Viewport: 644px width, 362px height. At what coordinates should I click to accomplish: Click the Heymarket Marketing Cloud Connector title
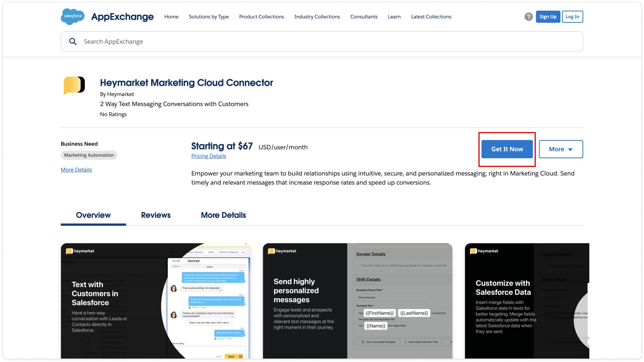click(x=186, y=83)
